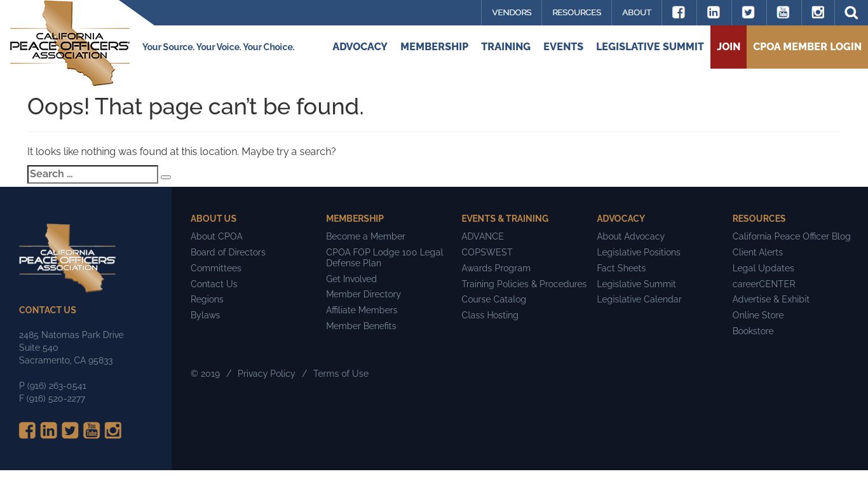Open the Get Involved link
Image resolution: width=868 pixels, height=488 pixels.
pos(351,279)
